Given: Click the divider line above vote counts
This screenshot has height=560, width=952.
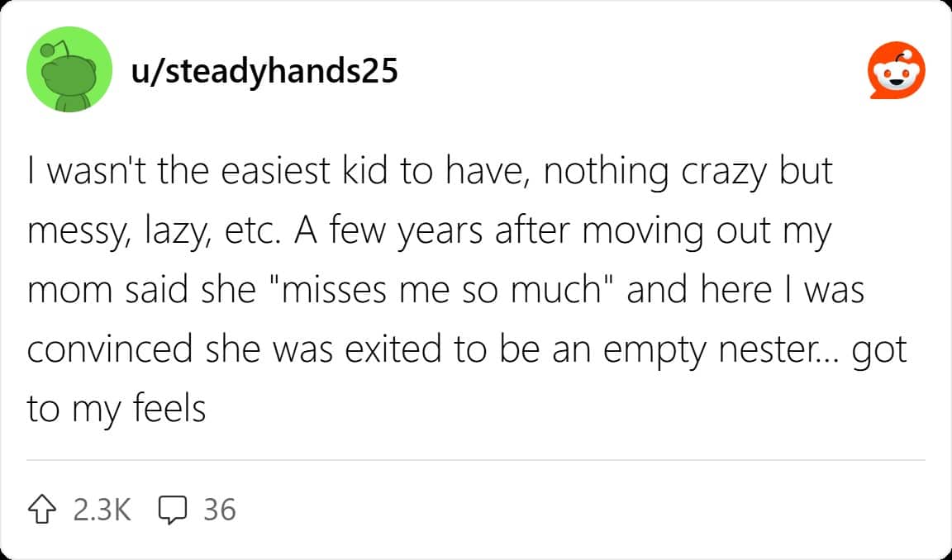Looking at the screenshot, I should [475, 460].
